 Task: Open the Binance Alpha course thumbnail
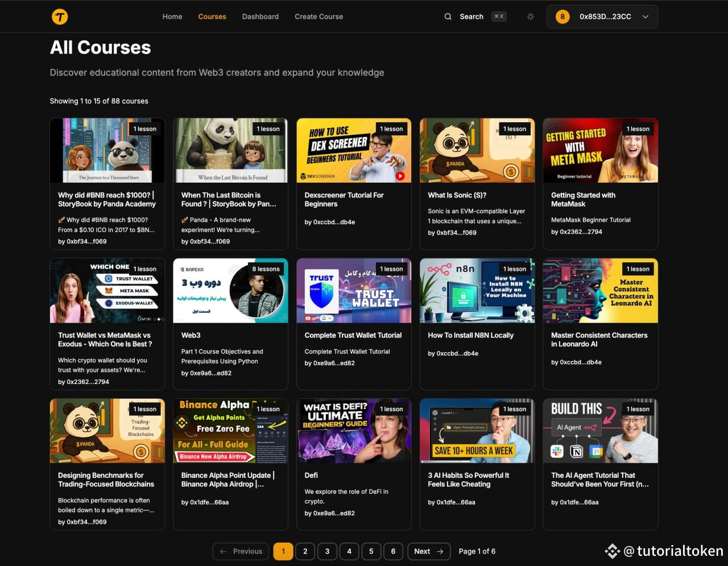[x=230, y=431]
